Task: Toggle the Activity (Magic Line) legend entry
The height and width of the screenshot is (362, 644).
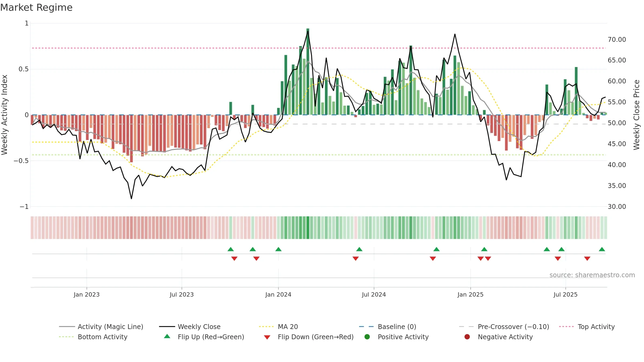Action: click(101, 327)
